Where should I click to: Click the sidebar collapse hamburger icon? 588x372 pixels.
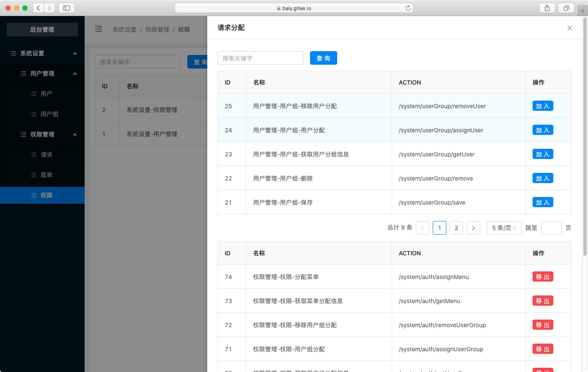[99, 29]
